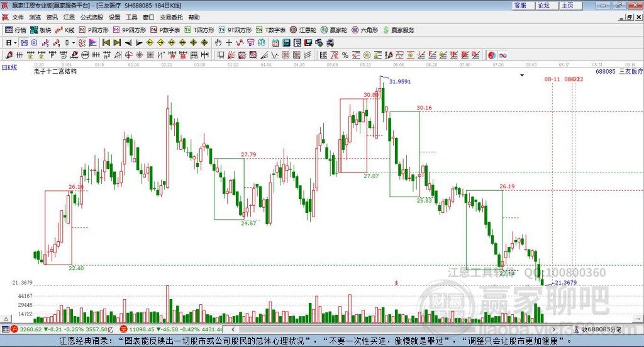Screen dimensions: 644x347
Task: Click the 11098.45 index status entry
Action: 172,329
